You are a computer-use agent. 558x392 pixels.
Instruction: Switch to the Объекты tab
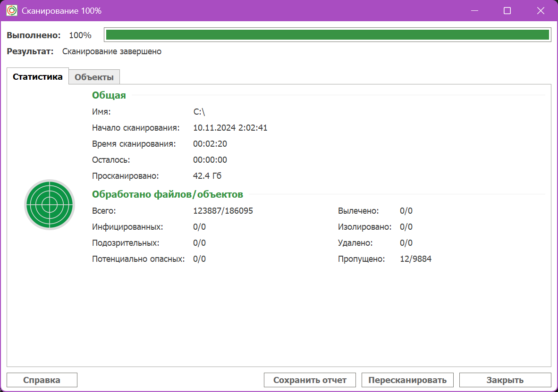pyautogui.click(x=94, y=77)
